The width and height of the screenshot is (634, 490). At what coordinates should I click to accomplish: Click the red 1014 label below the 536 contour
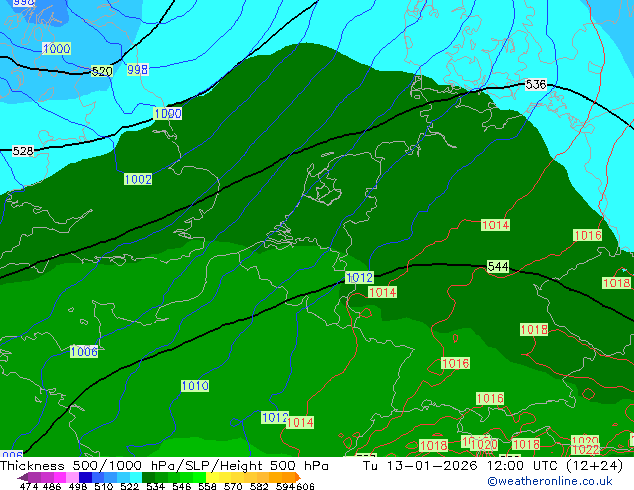495,225
